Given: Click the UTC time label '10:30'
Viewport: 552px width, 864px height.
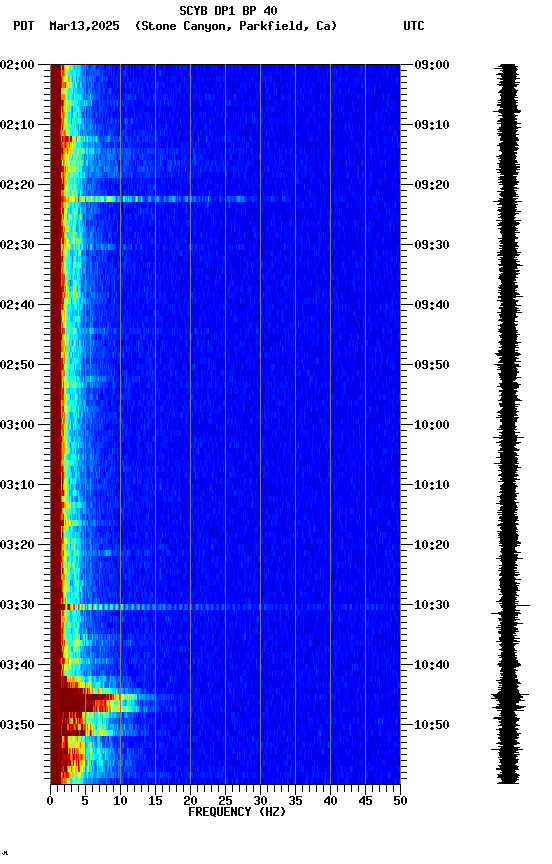Looking at the screenshot, I should (432, 605).
